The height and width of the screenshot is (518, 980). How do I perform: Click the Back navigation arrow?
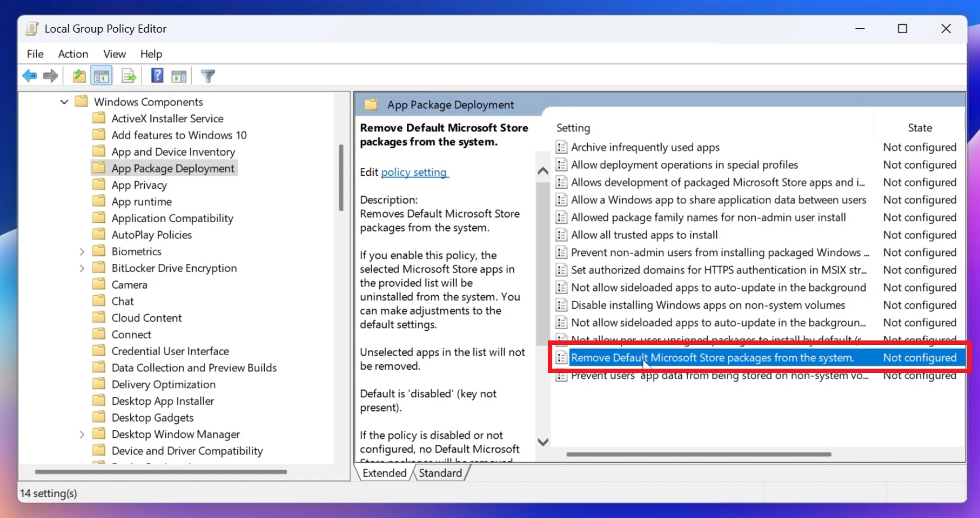tap(30, 75)
